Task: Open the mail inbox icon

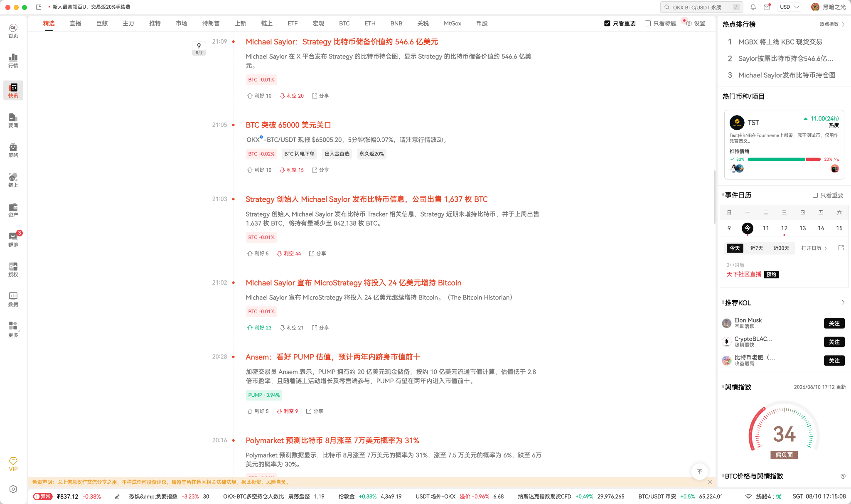Action: coord(767,7)
